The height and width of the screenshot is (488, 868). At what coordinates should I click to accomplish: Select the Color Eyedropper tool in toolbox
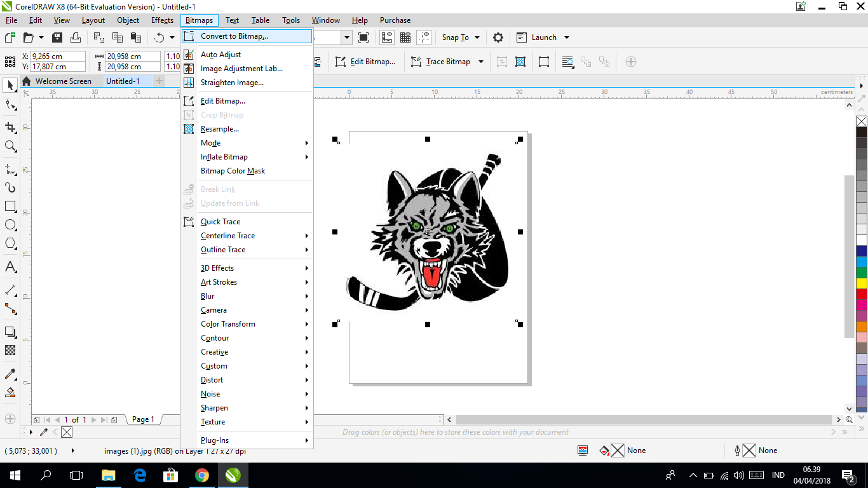(x=10, y=374)
